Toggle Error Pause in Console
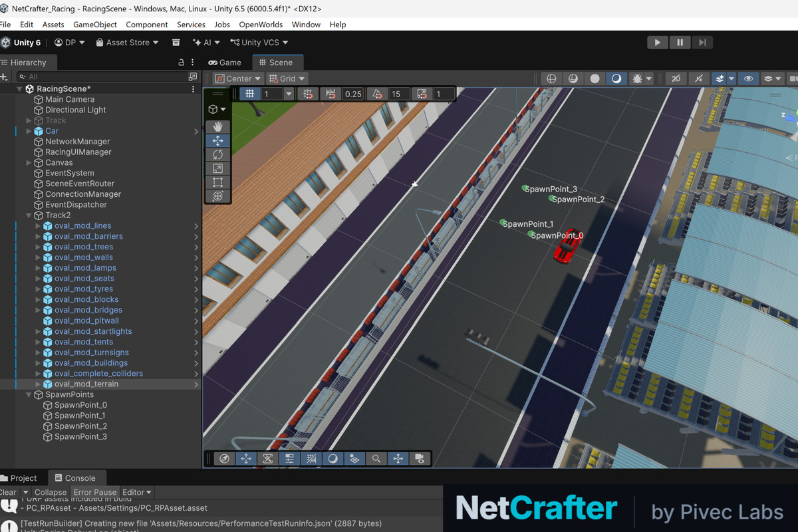This screenshot has width=798, height=532. pos(95,492)
